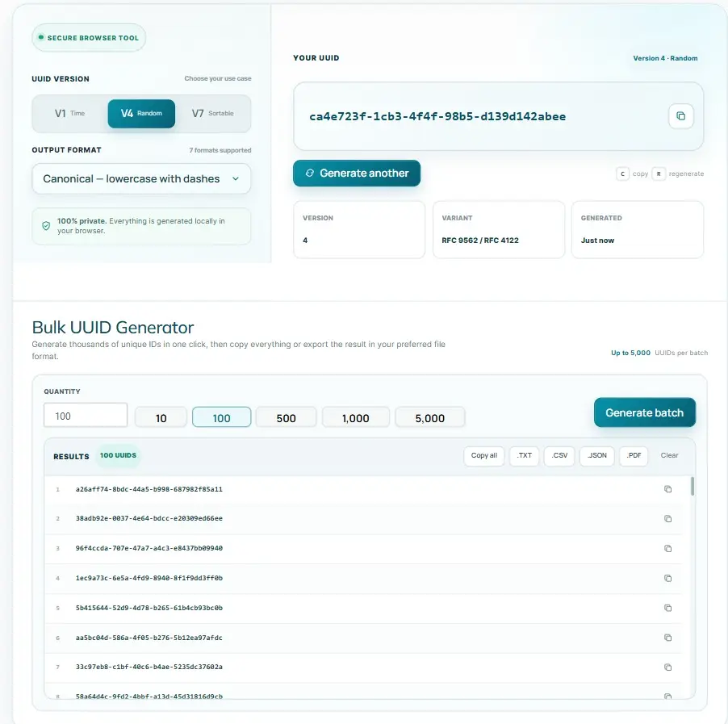This screenshot has width=728, height=724.
Task: Copy the generated UUID ca4e723f using the copy icon
Action: click(x=680, y=116)
